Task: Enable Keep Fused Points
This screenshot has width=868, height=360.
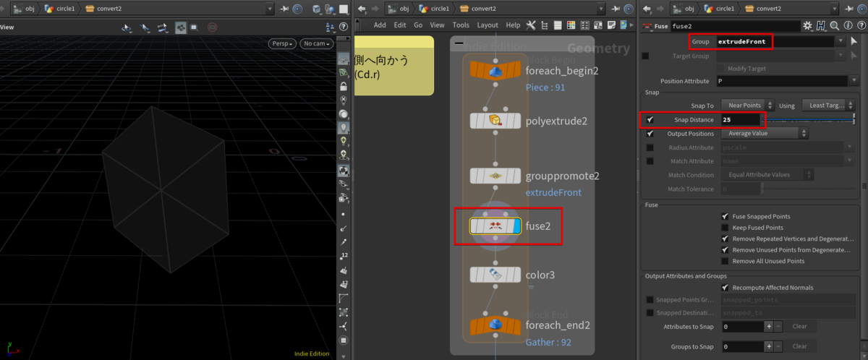Action: (x=725, y=228)
